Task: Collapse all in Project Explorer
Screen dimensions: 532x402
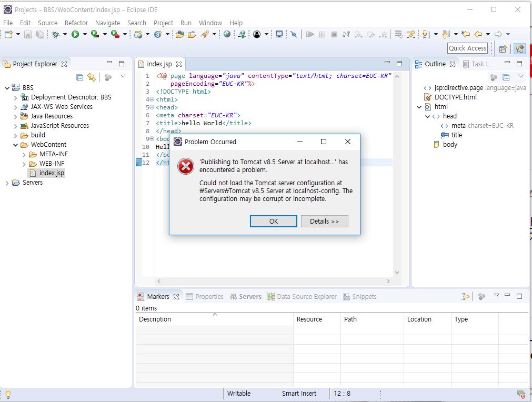Action: [80, 78]
